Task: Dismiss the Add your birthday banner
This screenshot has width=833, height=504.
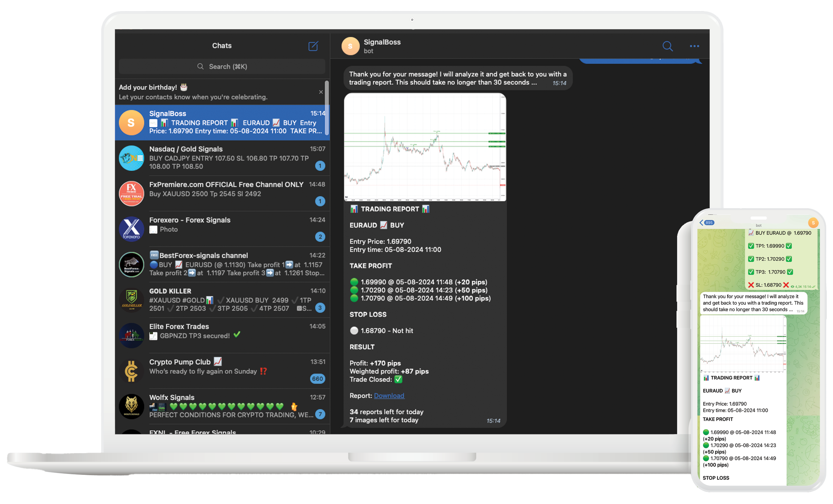Action: [x=321, y=92]
